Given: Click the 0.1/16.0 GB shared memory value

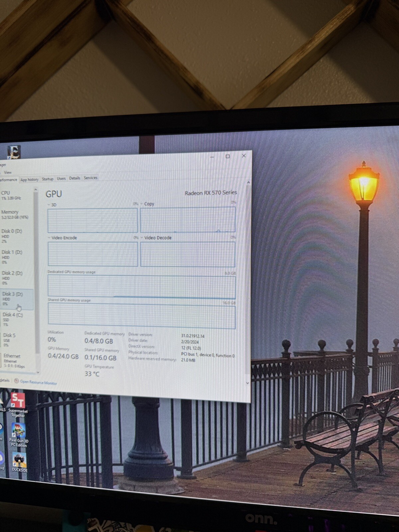Looking at the screenshot, I should click(100, 358).
